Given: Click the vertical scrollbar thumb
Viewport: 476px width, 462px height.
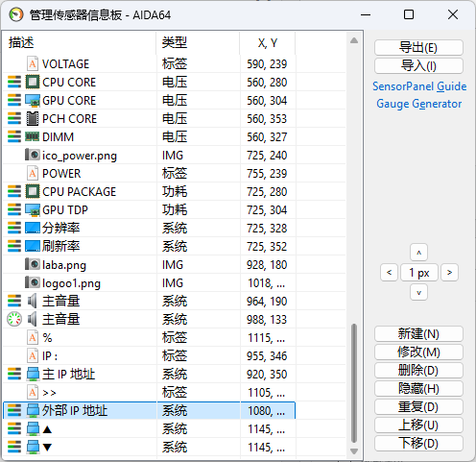Looking at the screenshot, I should click(x=354, y=383).
